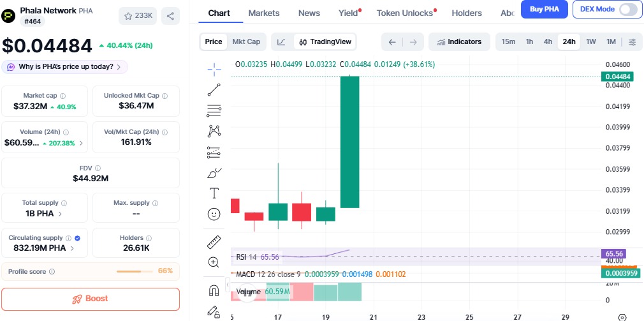This screenshot has width=644, height=321.
Task: Click the redo forward arrow
Action: click(x=413, y=42)
